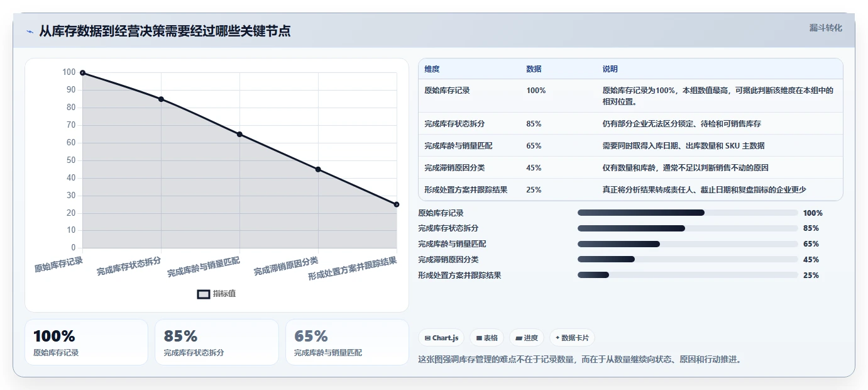Click the title 从库存数据到经营决策需要经过哪些关键节点

[x=165, y=31]
